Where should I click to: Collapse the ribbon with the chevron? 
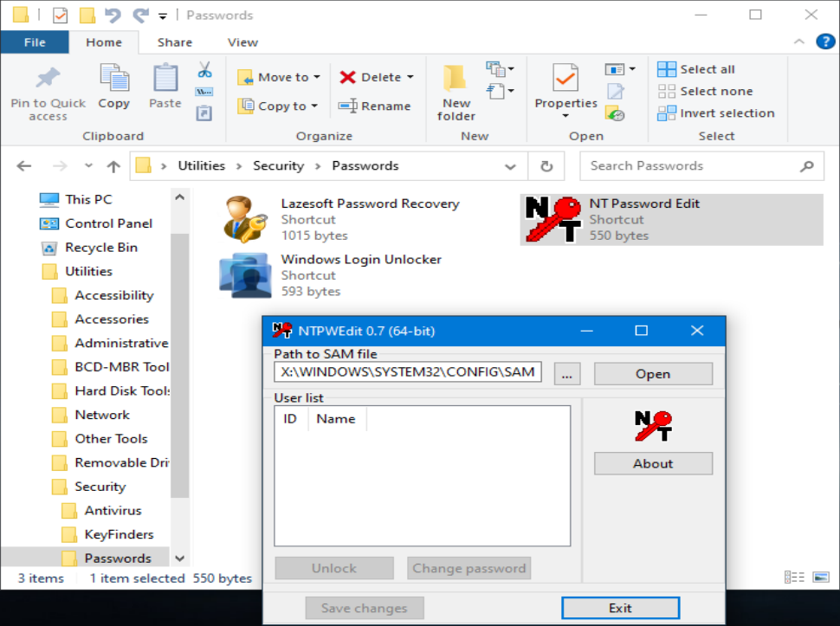(798, 42)
